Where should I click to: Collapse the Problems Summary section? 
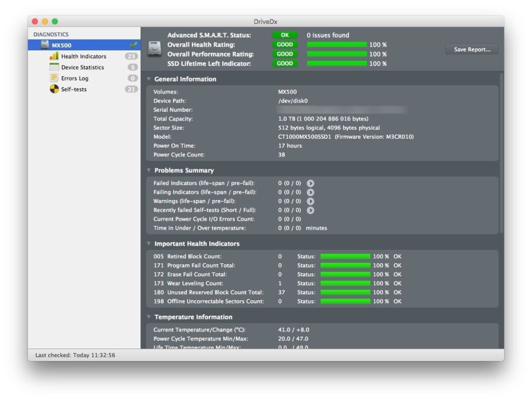[x=149, y=170]
